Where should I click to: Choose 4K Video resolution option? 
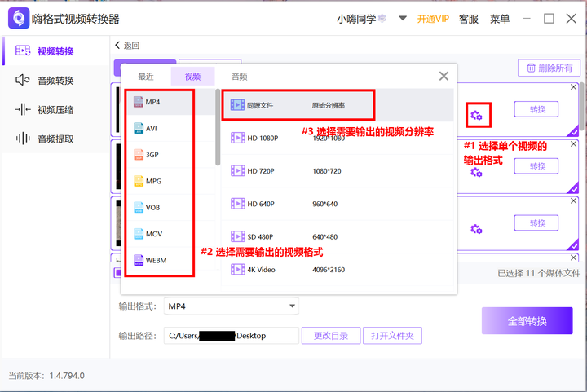pyautogui.click(x=337, y=270)
